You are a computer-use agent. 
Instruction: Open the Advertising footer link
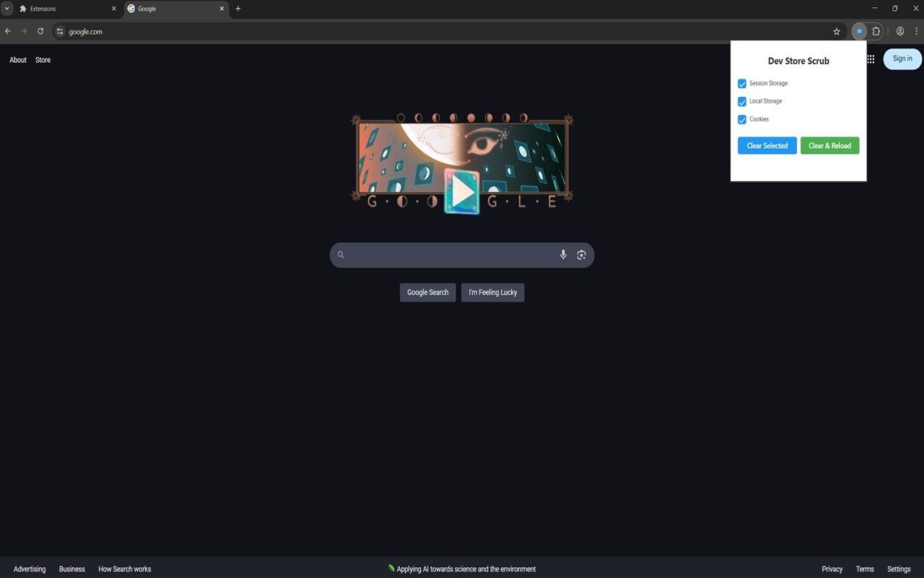pos(30,569)
